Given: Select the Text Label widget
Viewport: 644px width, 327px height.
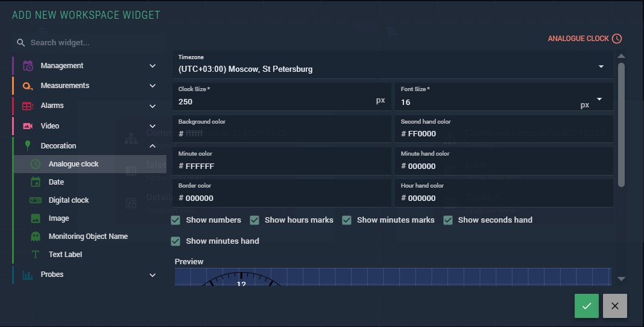Looking at the screenshot, I should point(65,255).
